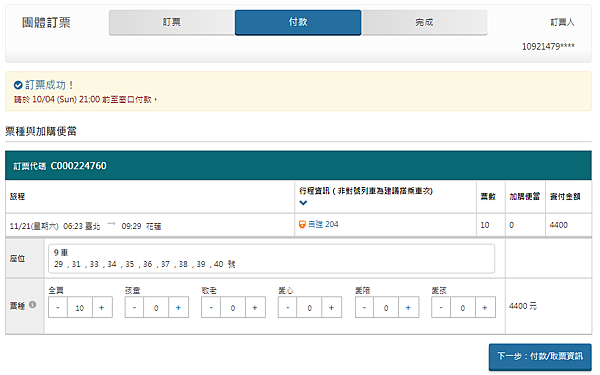Viewport: 600px width, 375px height.
Task: Increase 愛心 ticket count with plus
Action: (331, 307)
